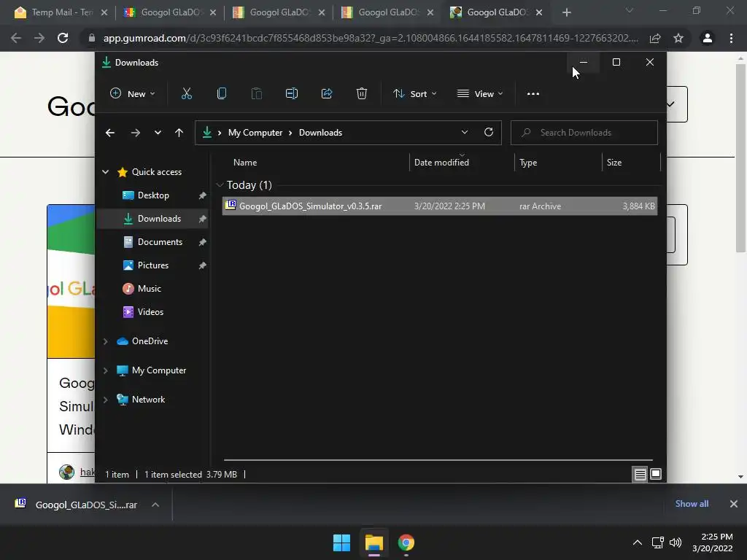Open recent locations dropdown chevron

tap(158, 133)
